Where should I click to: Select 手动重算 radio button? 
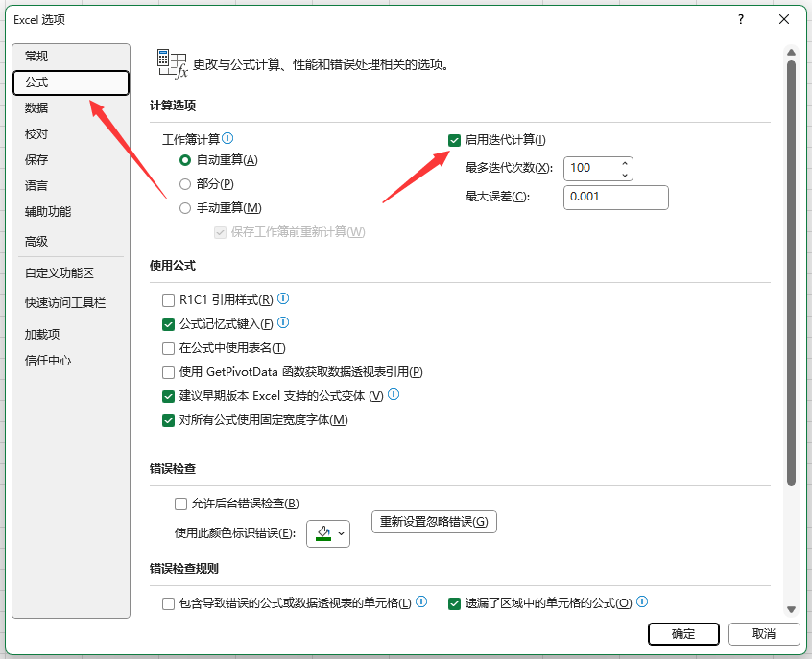(185, 208)
